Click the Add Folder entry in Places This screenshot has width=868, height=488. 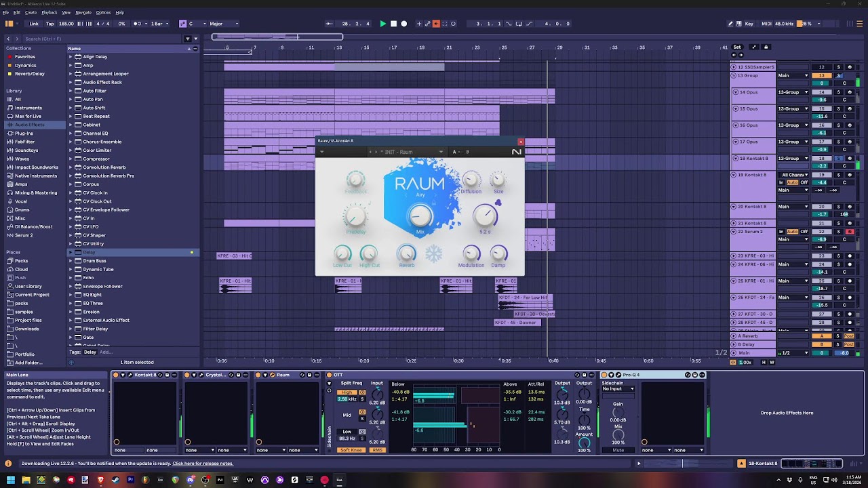tap(28, 363)
